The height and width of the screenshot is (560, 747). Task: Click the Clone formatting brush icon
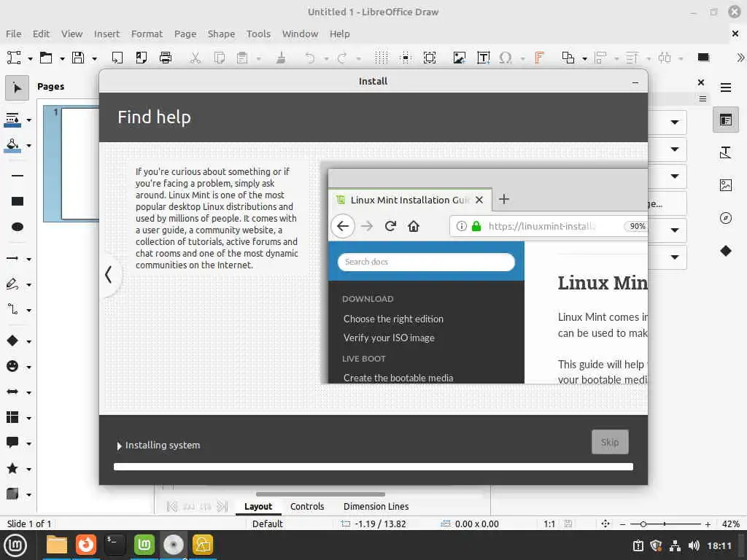point(281,58)
